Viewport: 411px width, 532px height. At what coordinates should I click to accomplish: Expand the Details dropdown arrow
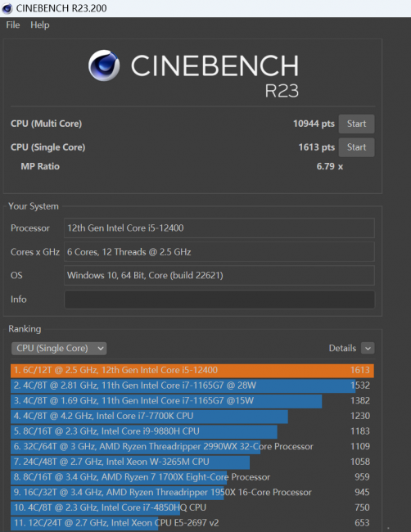[368, 348]
